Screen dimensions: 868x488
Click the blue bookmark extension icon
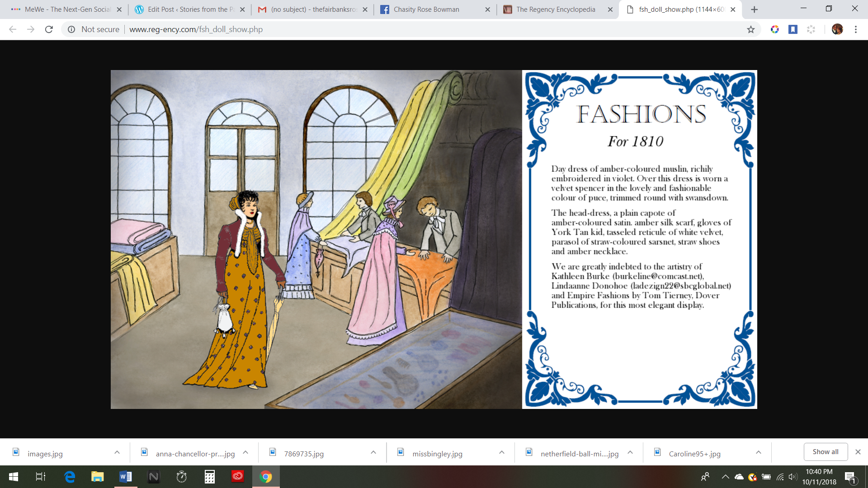coord(793,29)
